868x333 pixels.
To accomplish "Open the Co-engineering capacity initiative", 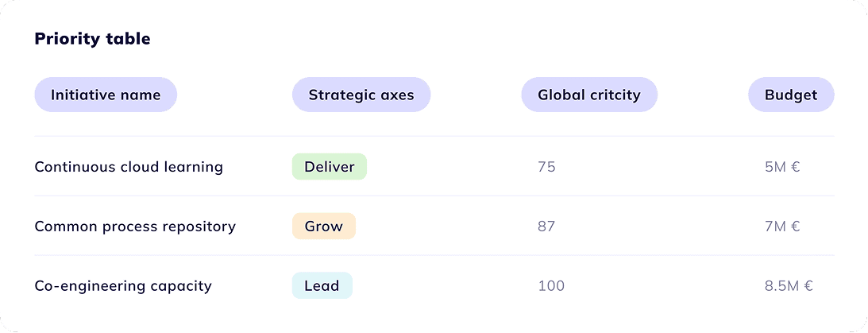I will 123,286.
